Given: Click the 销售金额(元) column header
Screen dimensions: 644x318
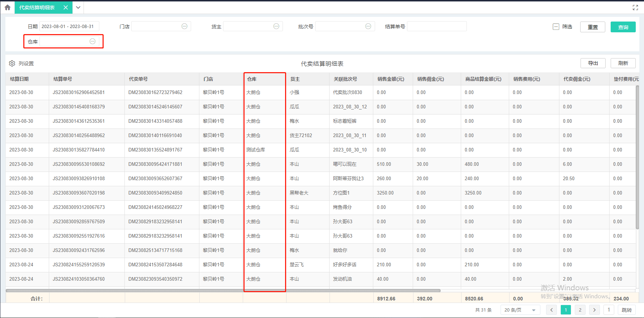Looking at the screenshot, I should (x=393, y=79).
